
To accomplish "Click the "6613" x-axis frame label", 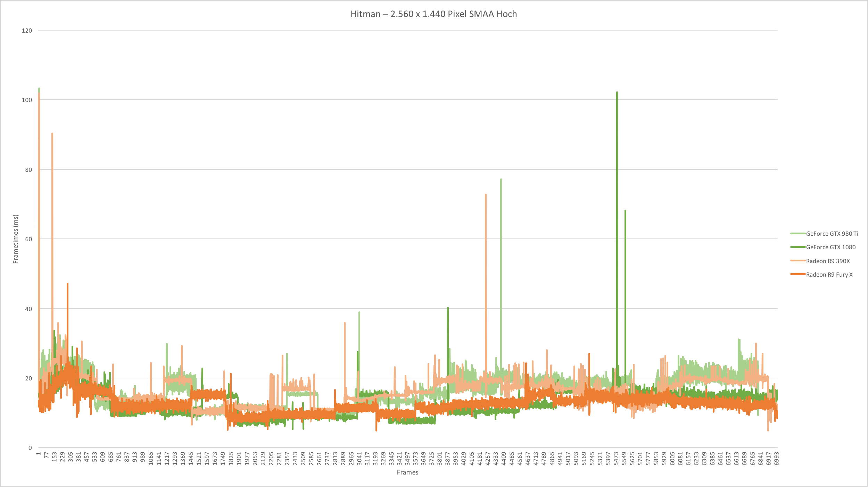I will click(737, 458).
